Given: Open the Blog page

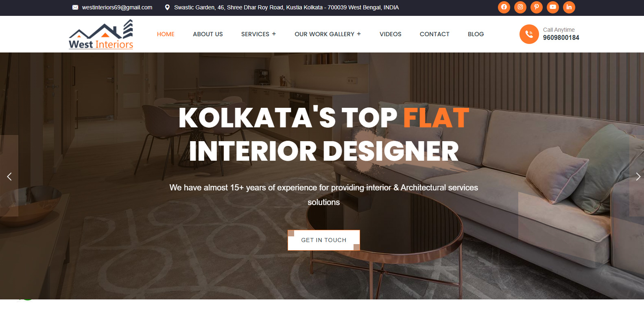Looking at the screenshot, I should [x=476, y=34].
